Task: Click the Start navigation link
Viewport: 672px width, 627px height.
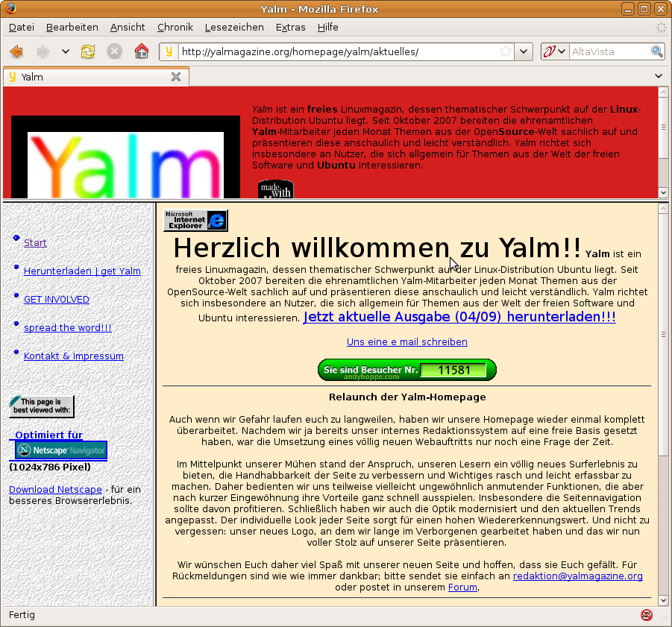Action: 35,243
